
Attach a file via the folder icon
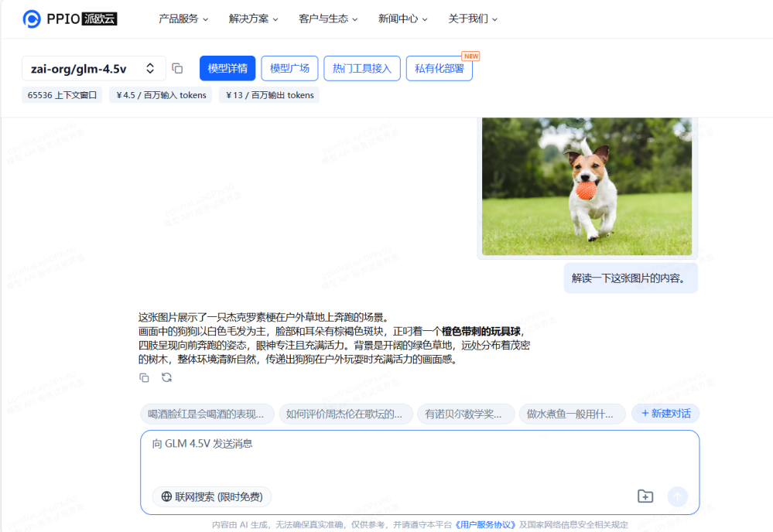pyautogui.click(x=645, y=496)
